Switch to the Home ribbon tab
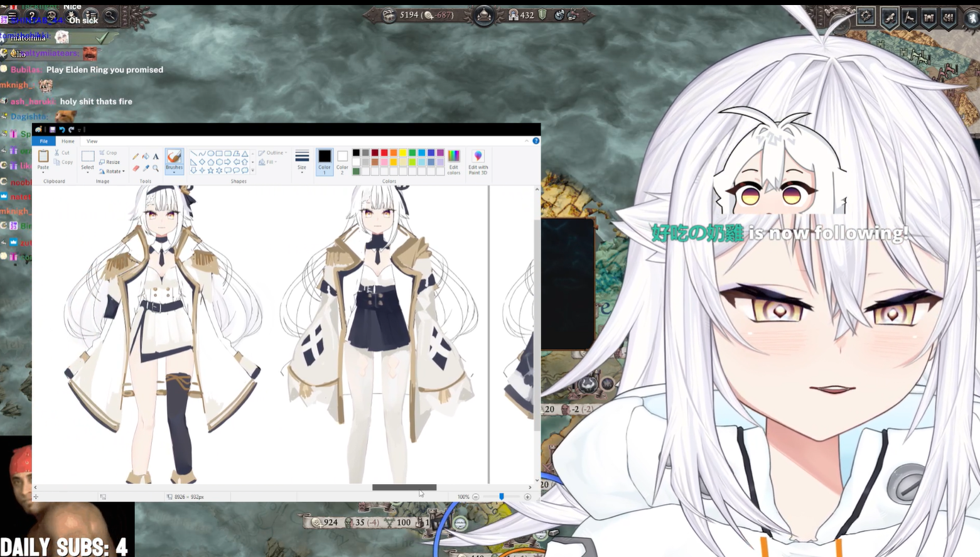The image size is (980, 557). [x=68, y=141]
